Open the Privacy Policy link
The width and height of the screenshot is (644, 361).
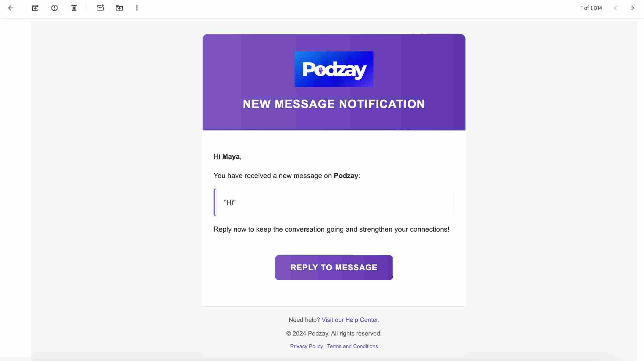click(x=306, y=346)
